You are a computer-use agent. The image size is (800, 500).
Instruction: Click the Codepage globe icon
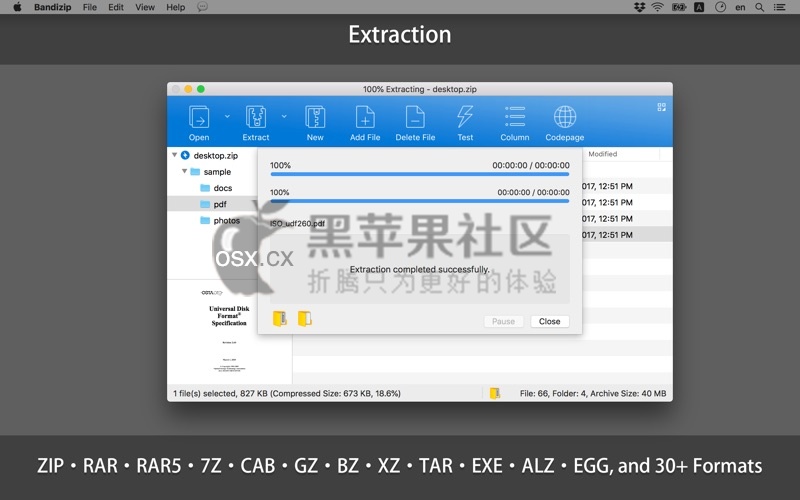(565, 117)
